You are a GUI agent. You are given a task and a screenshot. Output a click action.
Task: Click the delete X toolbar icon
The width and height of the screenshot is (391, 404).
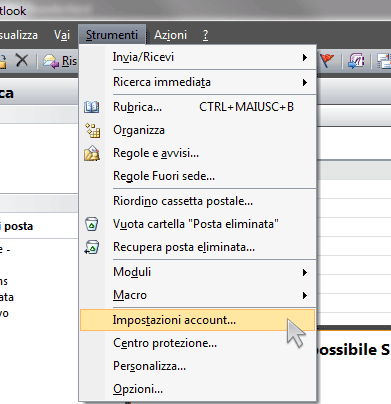(22, 60)
